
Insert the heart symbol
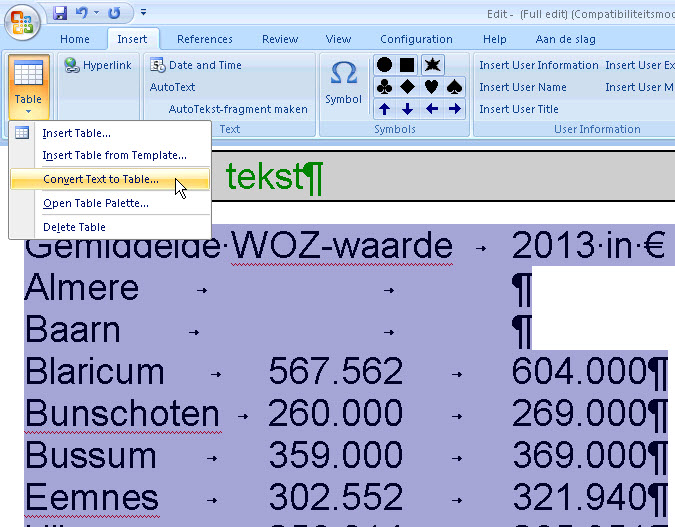[x=431, y=87]
